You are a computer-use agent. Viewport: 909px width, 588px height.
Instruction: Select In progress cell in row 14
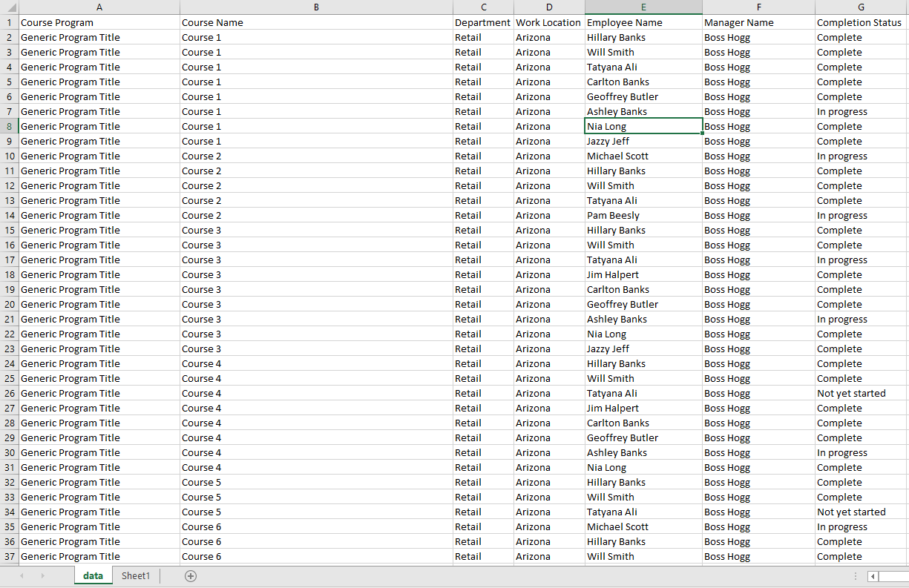click(862, 215)
